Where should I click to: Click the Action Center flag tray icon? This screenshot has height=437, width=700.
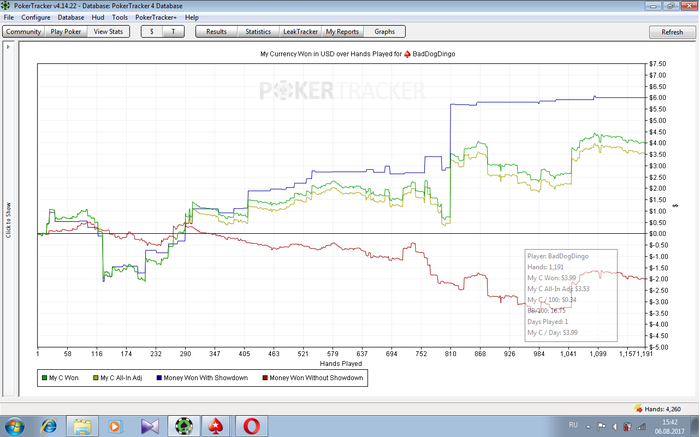pyautogui.click(x=601, y=427)
